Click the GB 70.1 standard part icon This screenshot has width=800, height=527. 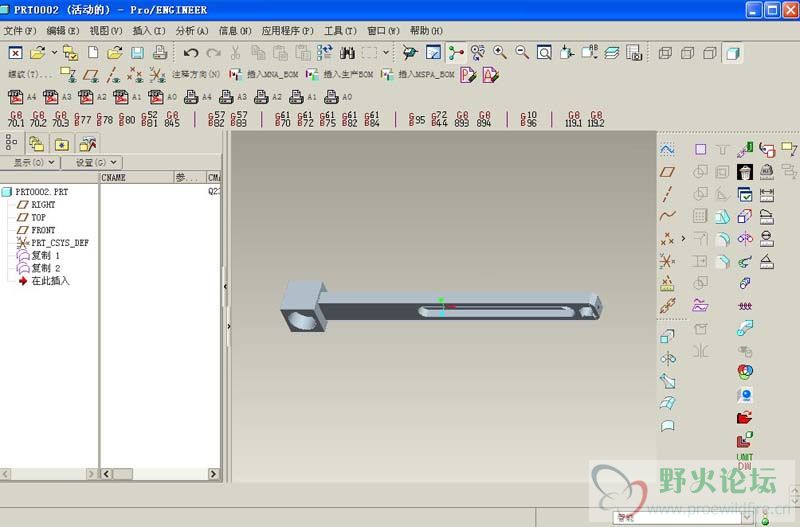16,119
